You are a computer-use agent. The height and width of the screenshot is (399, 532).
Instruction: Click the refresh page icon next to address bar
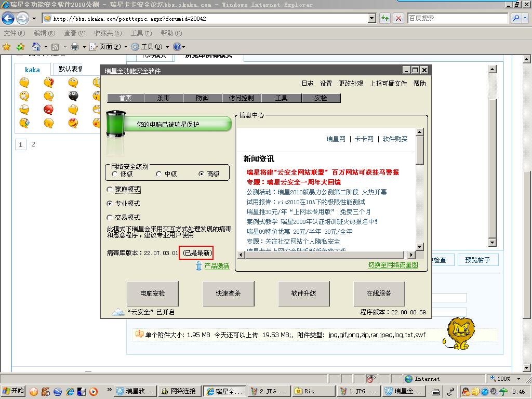pyautogui.click(x=385, y=18)
